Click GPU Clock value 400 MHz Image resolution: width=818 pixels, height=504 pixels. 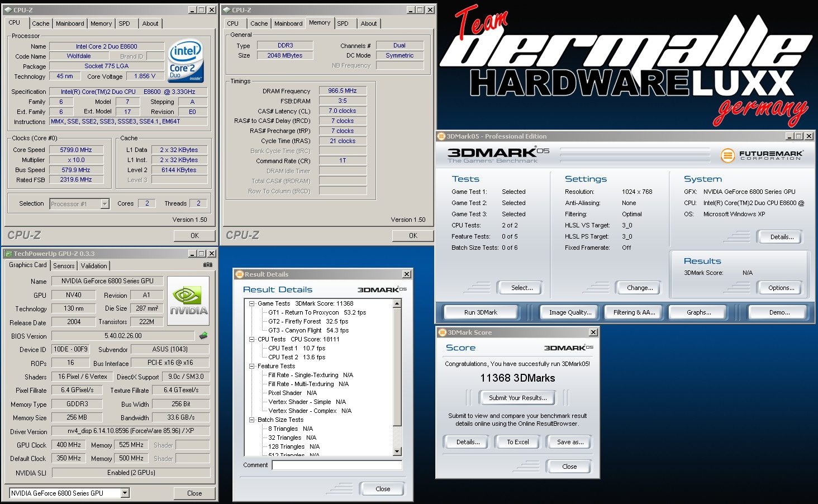(69, 445)
